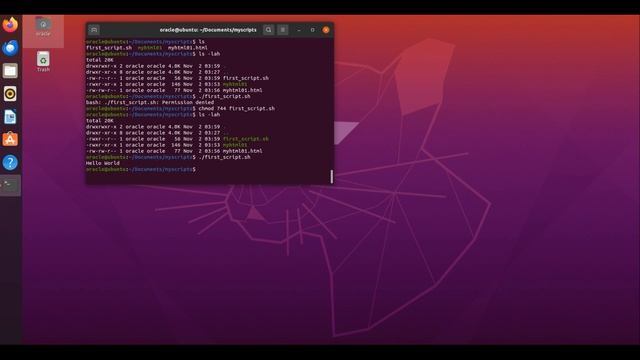Click the 'Hello World' output line
Image resolution: width=640 pixels, height=360 pixels.
[103, 163]
